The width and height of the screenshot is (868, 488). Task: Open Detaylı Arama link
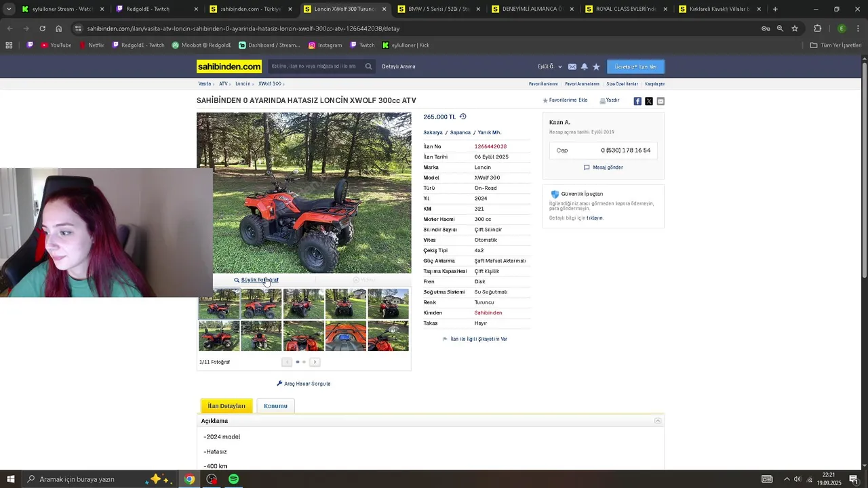click(399, 66)
